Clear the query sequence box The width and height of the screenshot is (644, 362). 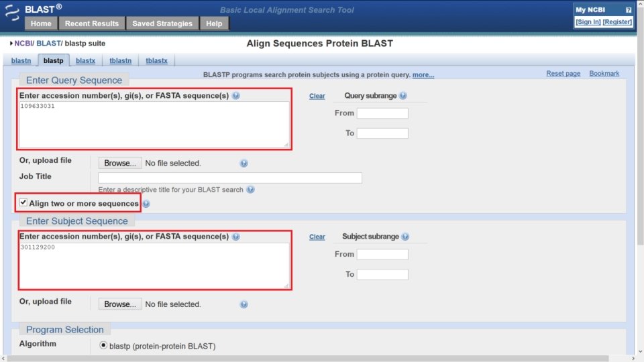317,96
